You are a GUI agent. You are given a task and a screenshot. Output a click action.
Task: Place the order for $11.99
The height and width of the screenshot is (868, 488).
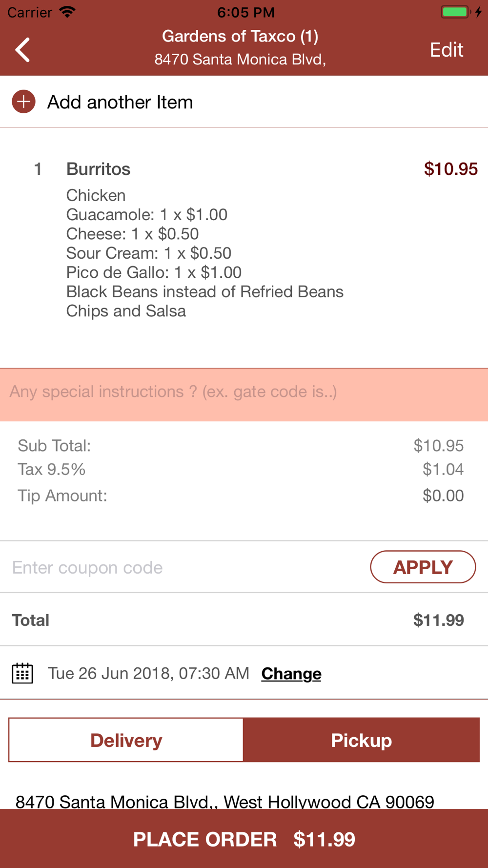click(x=244, y=839)
